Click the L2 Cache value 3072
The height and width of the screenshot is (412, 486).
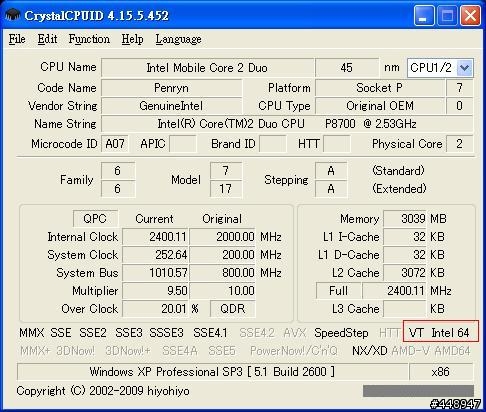(405, 273)
